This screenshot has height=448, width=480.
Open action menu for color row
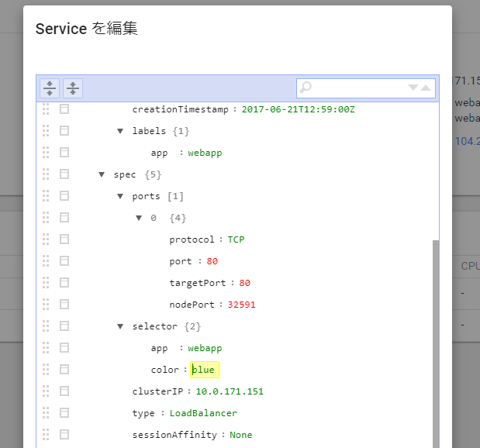tap(64, 370)
